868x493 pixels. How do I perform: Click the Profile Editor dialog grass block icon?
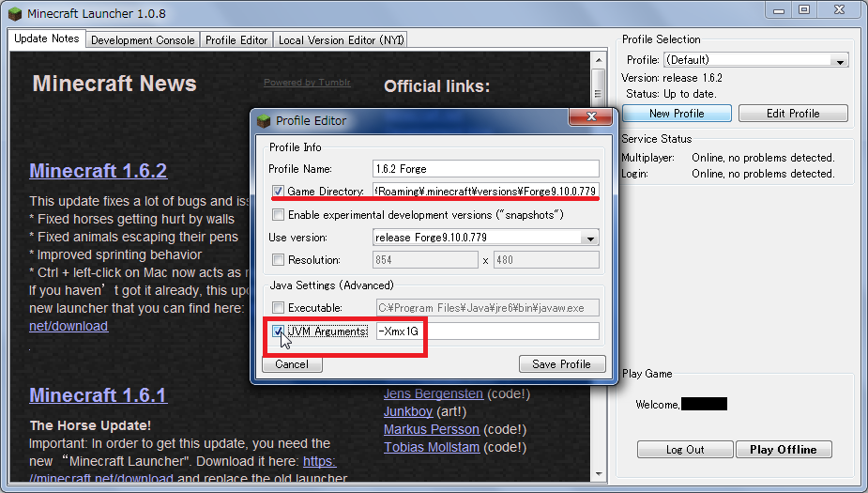[x=264, y=121]
